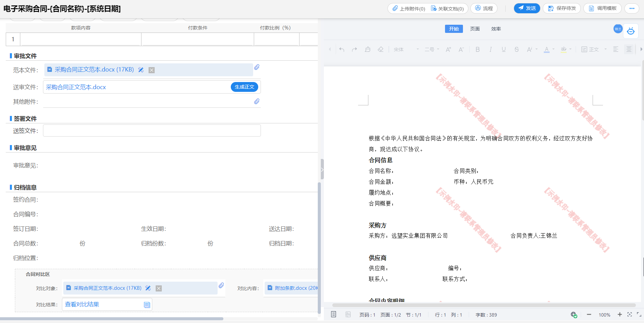This screenshot has width=644, height=323.
Task: Apply the text highlight color
Action: pos(563,49)
